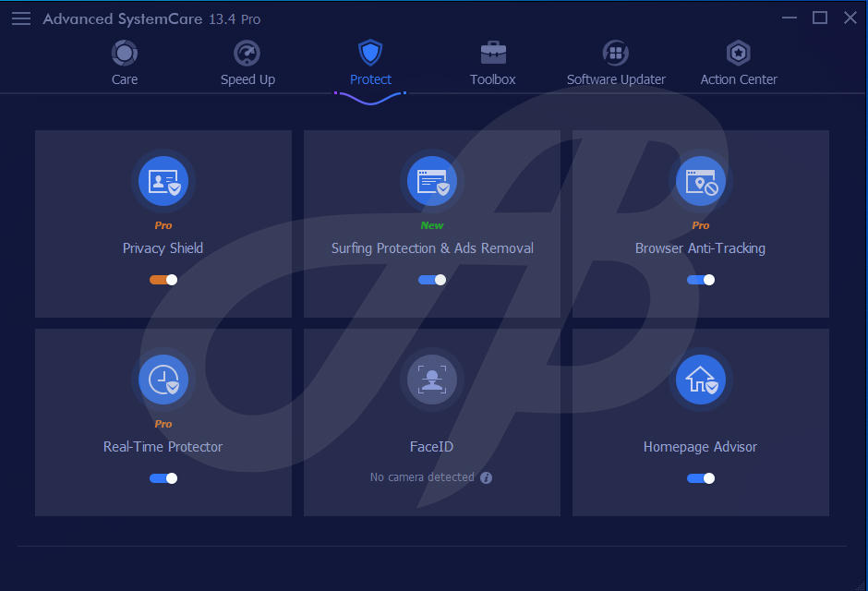Click the Pro label above Real-Time Protector

(163, 424)
